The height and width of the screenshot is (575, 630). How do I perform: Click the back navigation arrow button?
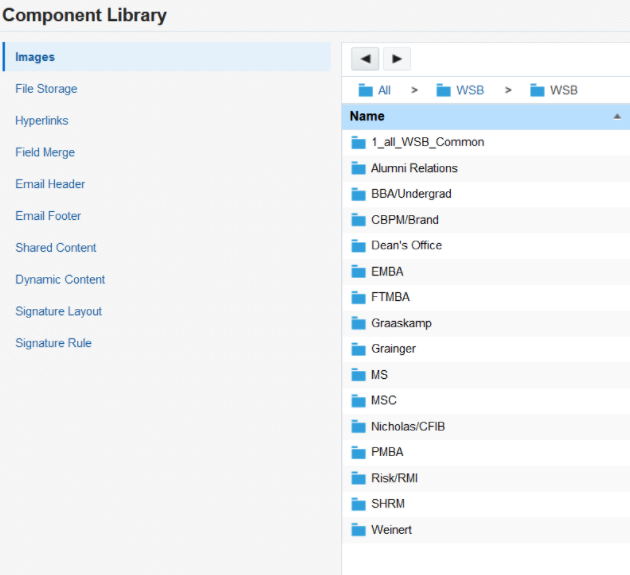(365, 59)
